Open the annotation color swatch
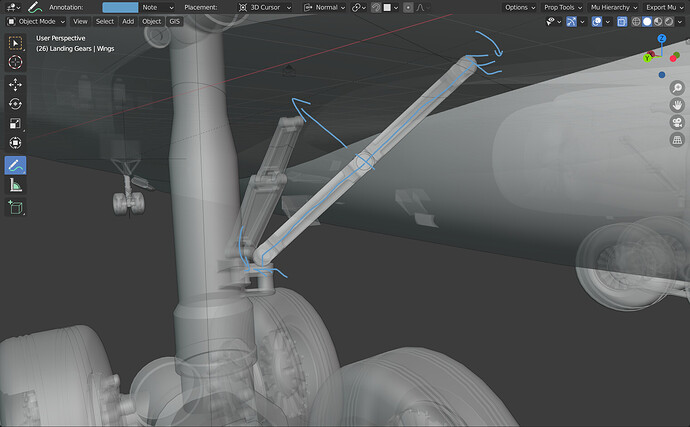The height and width of the screenshot is (427, 690). click(120, 7)
